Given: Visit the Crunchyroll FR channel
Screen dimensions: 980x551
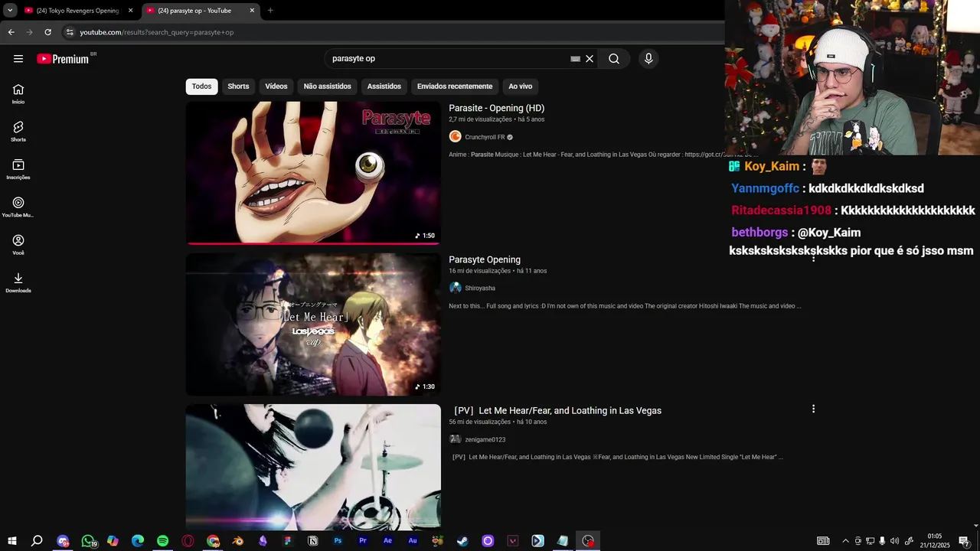Looking at the screenshot, I should (x=485, y=137).
